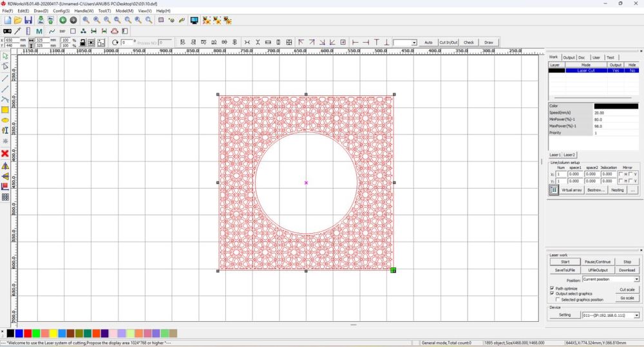Select the Ellipse drawing tool
The height and width of the screenshot is (347, 644).
coord(5,120)
